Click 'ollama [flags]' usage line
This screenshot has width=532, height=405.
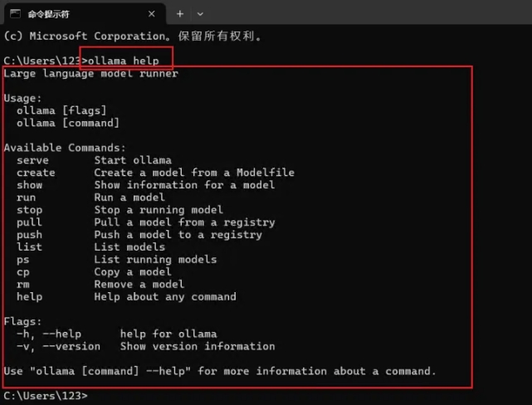point(61,111)
